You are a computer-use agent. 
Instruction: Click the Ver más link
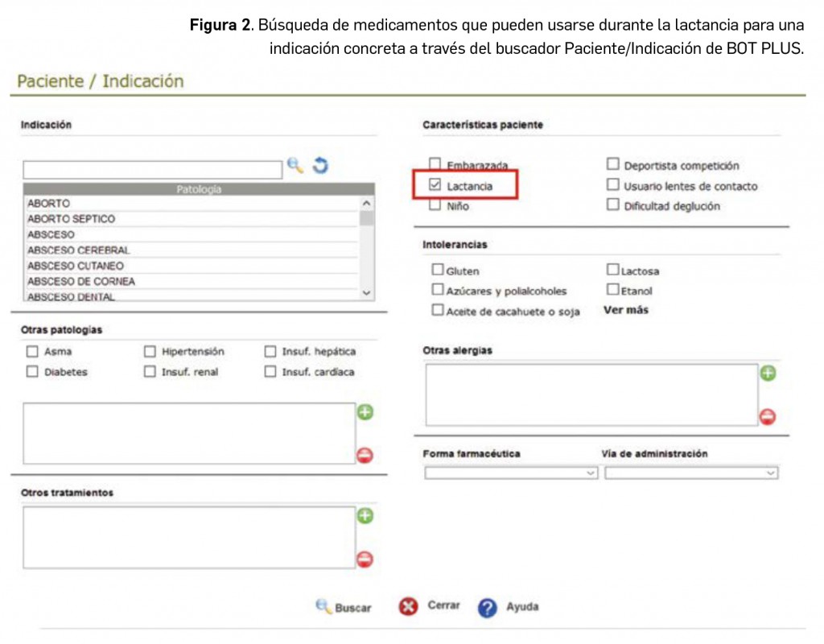point(625,310)
